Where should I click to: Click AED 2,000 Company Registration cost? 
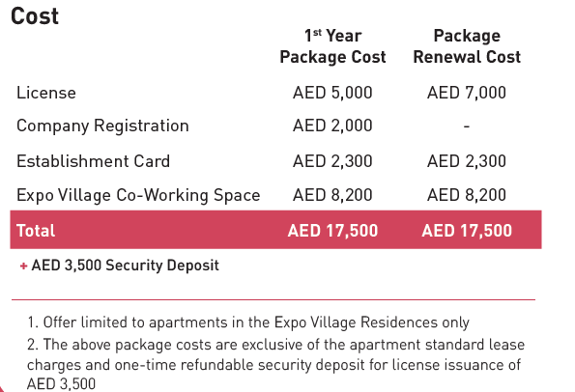332,126
